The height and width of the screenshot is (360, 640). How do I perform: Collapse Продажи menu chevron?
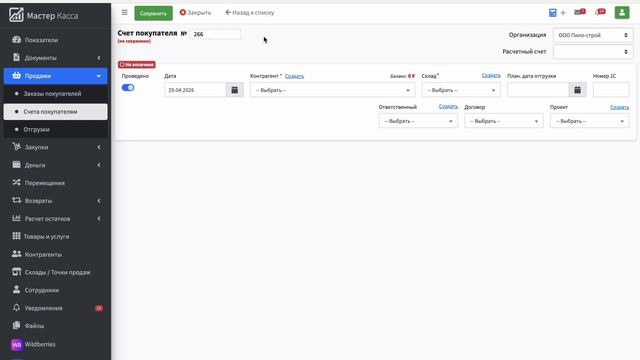click(99, 76)
